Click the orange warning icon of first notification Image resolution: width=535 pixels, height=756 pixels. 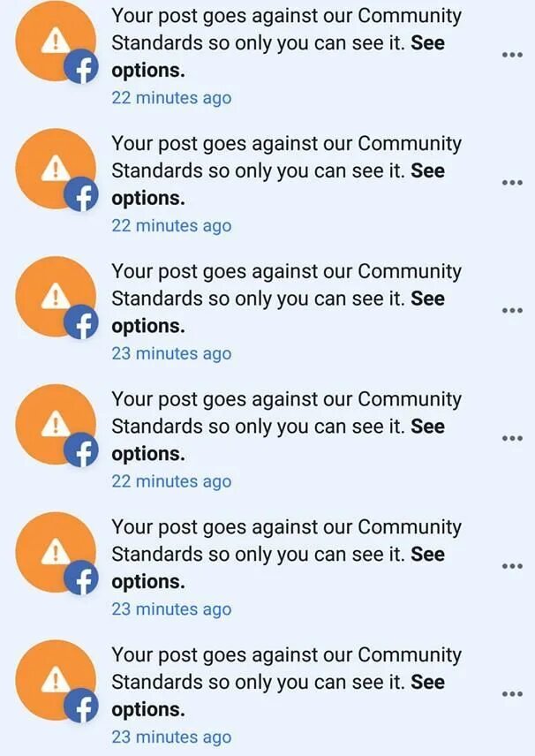coord(56,41)
